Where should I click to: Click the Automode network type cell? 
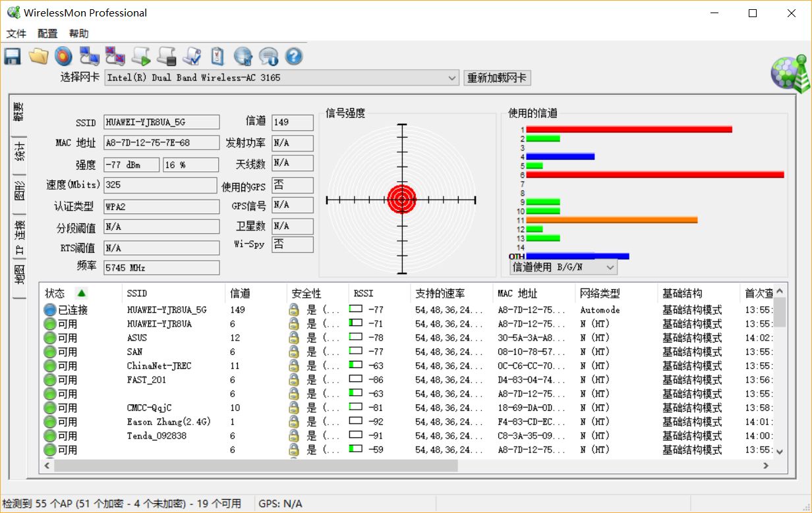point(600,310)
